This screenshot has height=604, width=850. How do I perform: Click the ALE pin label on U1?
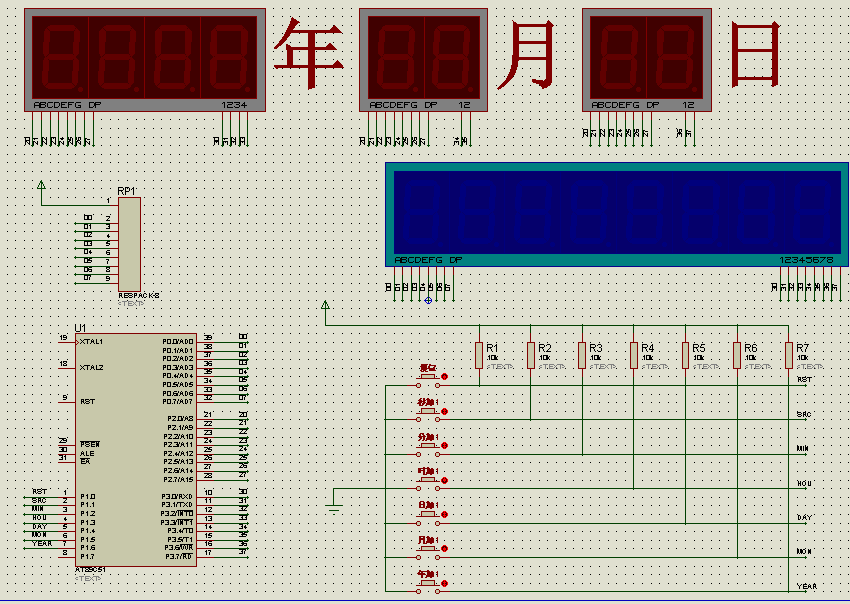(87, 453)
